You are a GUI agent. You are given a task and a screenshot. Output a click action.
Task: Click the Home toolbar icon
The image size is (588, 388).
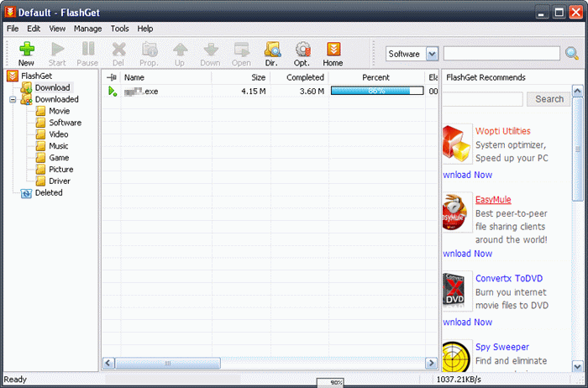pos(333,53)
